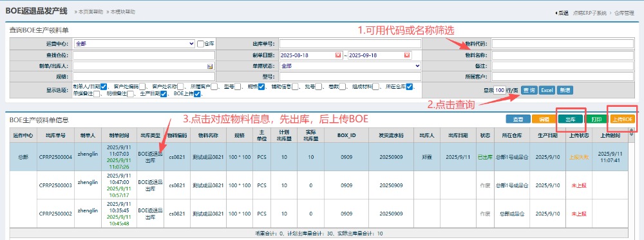Image resolution: width=644 pixels, height=240 pixels.
Task: Open the 制单/出库人 person picker icon
Action: pos(210,66)
